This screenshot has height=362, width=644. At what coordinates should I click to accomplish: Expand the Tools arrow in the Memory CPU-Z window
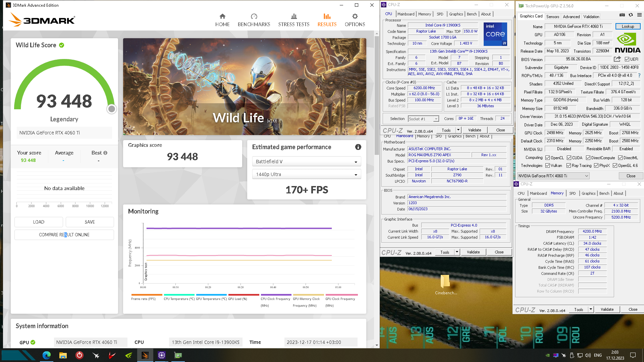(591, 309)
